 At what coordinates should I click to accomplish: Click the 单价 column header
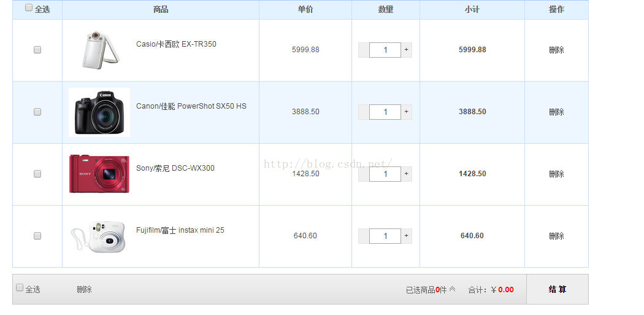(x=305, y=9)
